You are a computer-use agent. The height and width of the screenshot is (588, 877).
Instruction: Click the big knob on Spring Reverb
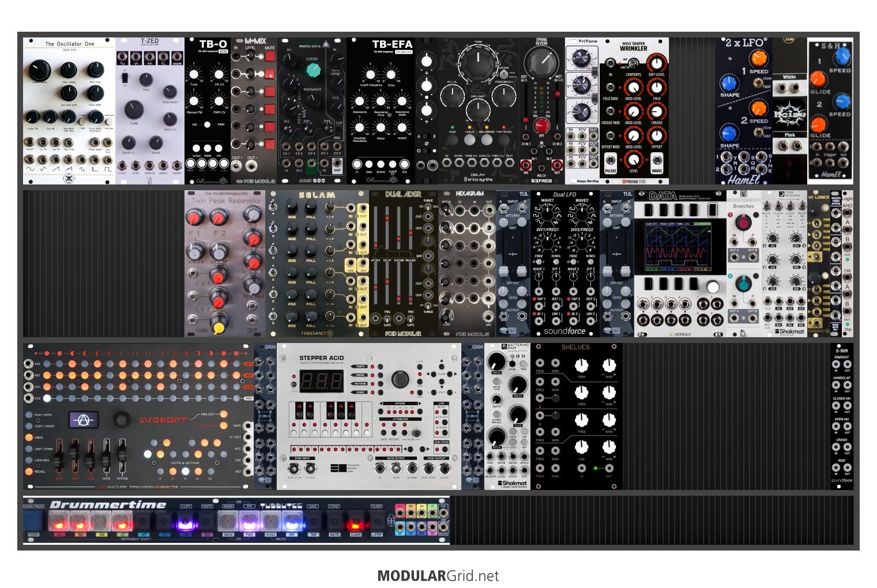[x=541, y=62]
